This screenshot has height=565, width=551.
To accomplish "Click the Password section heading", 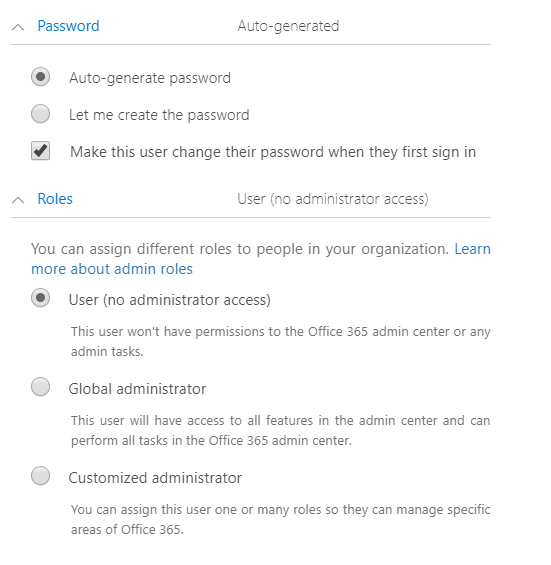I will (x=68, y=26).
